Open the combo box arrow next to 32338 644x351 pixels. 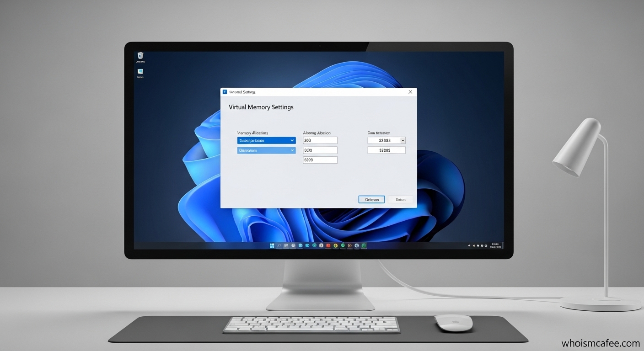(402, 141)
